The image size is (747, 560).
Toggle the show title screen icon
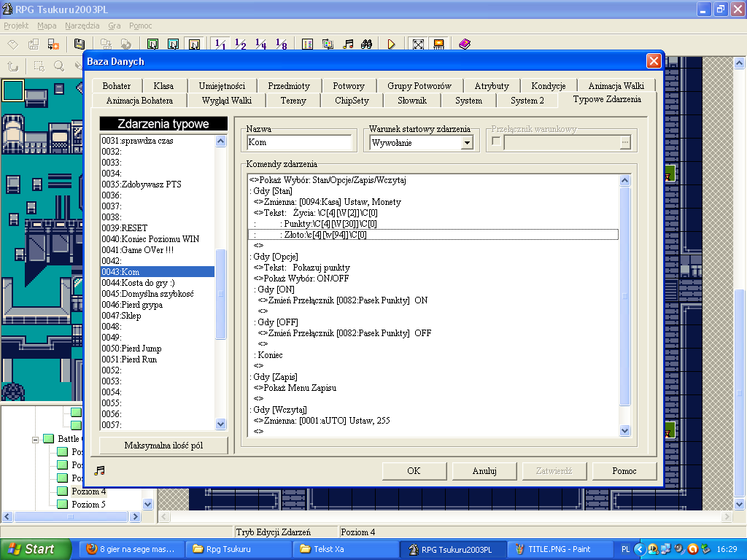(438, 44)
